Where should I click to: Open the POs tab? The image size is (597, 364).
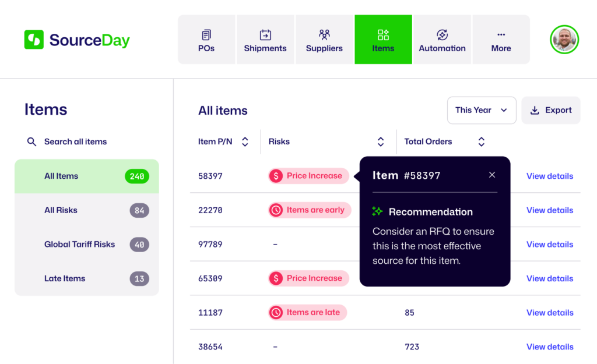206,40
